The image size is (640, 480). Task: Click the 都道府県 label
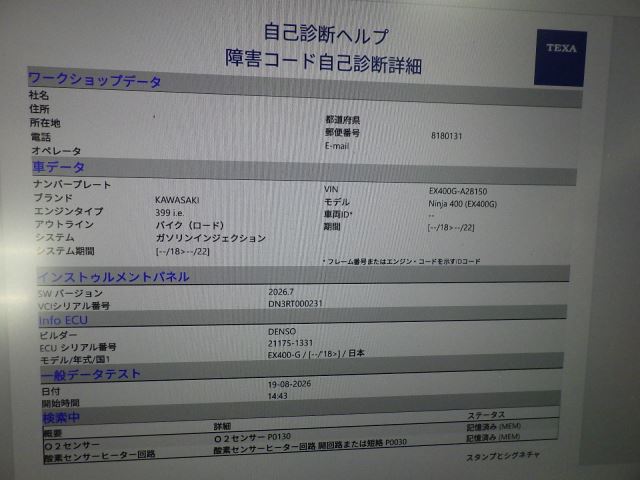tap(342, 120)
